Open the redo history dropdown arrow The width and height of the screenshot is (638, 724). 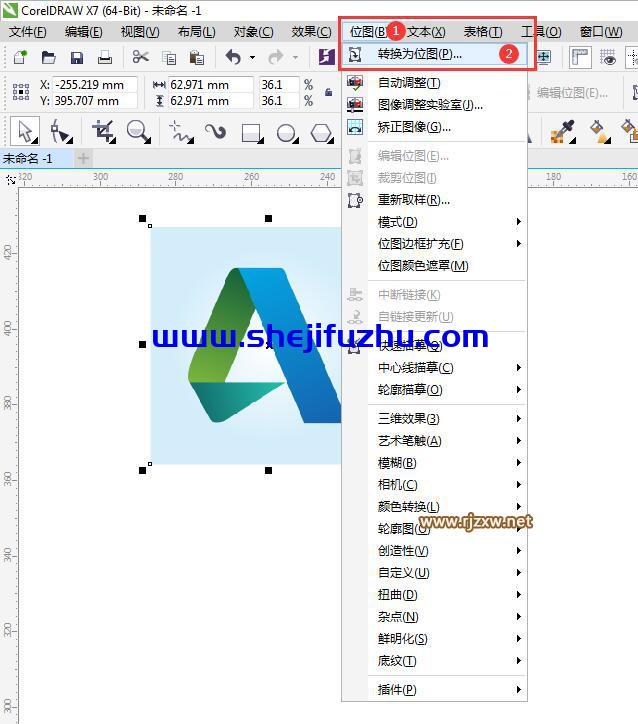pos(295,58)
